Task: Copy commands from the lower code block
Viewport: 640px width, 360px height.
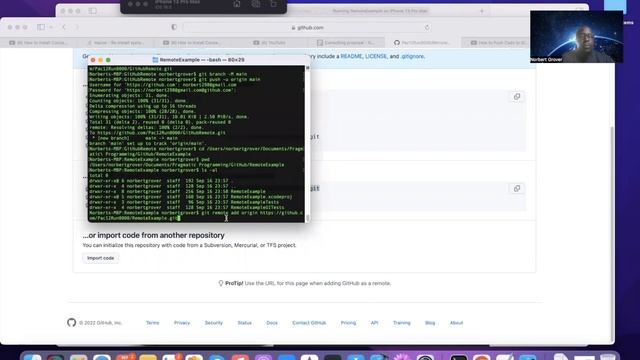Action: (517, 189)
